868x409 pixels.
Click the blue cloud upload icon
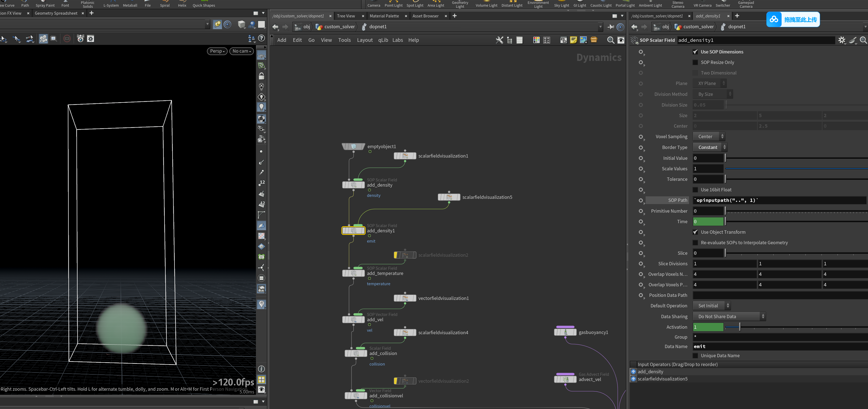click(774, 19)
